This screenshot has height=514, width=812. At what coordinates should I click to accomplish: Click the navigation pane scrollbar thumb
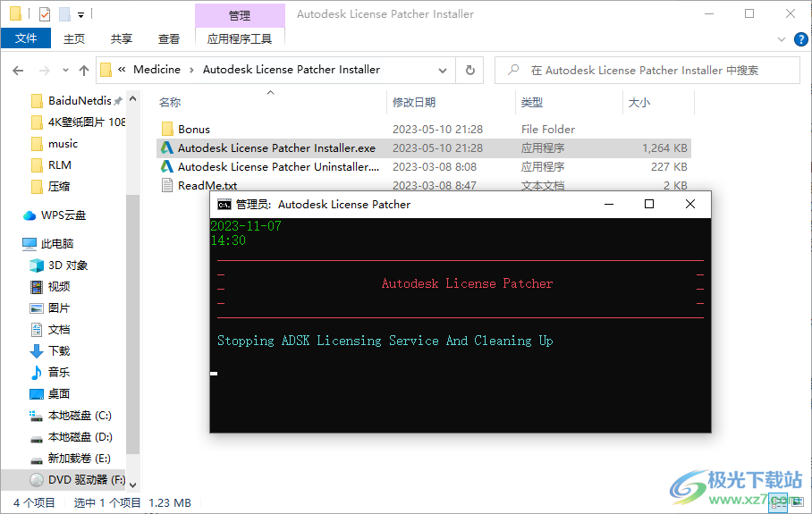pyautogui.click(x=132, y=324)
